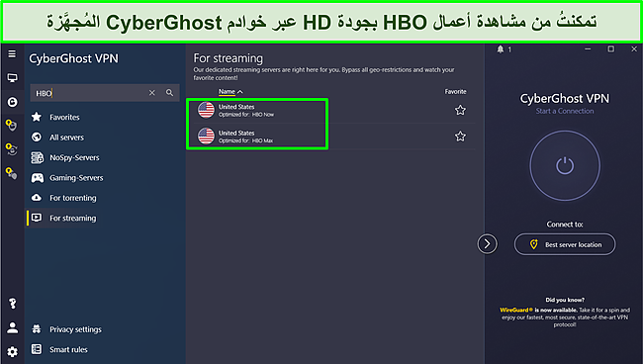Favorite the HBO Max server star
The height and width of the screenshot is (364, 643).
[x=460, y=136]
